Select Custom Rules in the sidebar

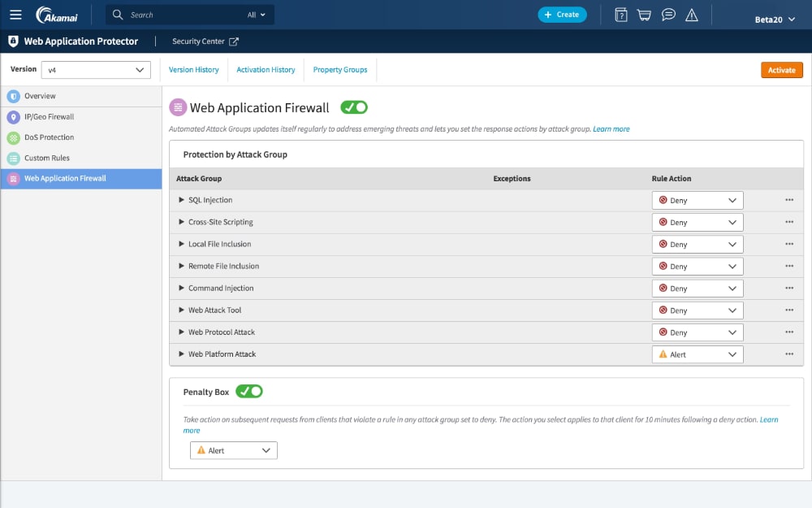80,158
